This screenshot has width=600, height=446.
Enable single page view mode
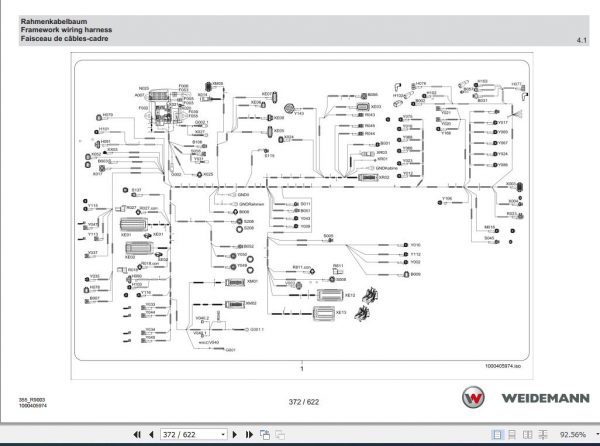tap(497, 435)
